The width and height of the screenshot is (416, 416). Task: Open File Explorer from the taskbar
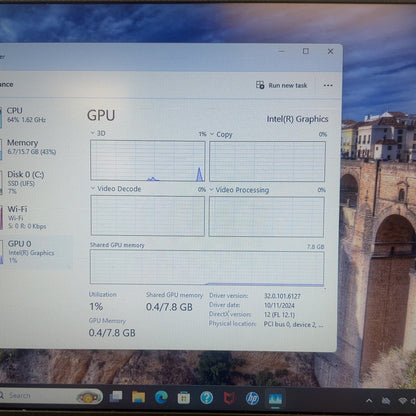click(x=138, y=397)
